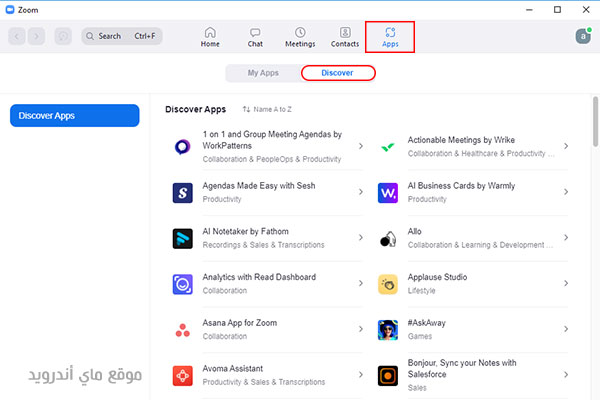Viewport: 600px width, 400px height.
Task: Switch to the My Apps tab
Action: (x=263, y=73)
